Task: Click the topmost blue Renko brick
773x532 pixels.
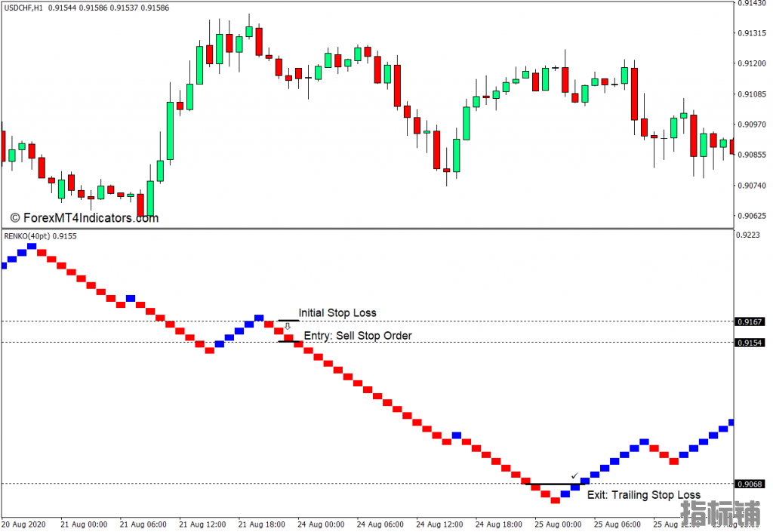Action: (32, 246)
